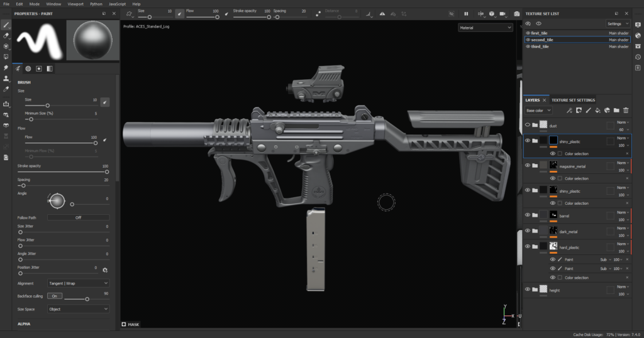Viewport: 644px width, 338px height.
Task: Open the Size Space Object dropdown
Action: tap(78, 309)
